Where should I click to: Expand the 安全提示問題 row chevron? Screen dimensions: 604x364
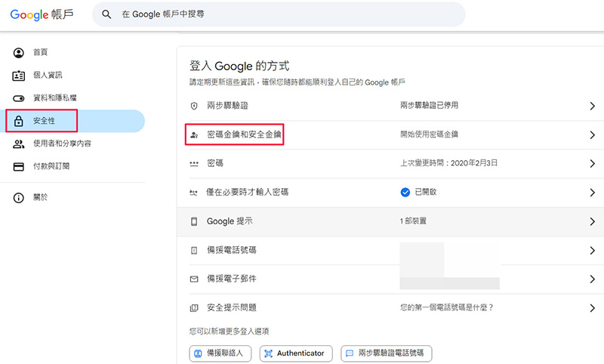click(x=592, y=307)
